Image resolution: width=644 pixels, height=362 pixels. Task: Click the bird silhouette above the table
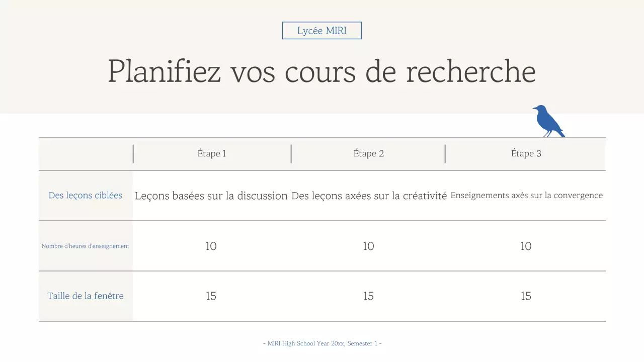(x=546, y=120)
